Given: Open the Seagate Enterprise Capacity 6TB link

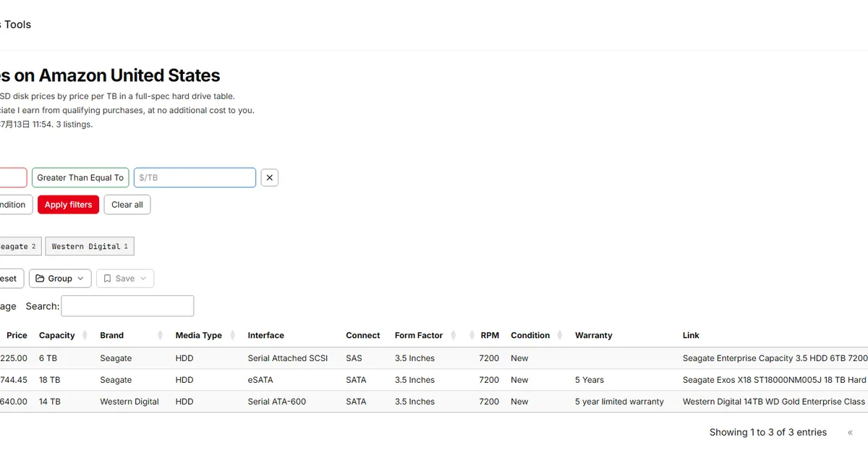Looking at the screenshot, I should coord(775,358).
